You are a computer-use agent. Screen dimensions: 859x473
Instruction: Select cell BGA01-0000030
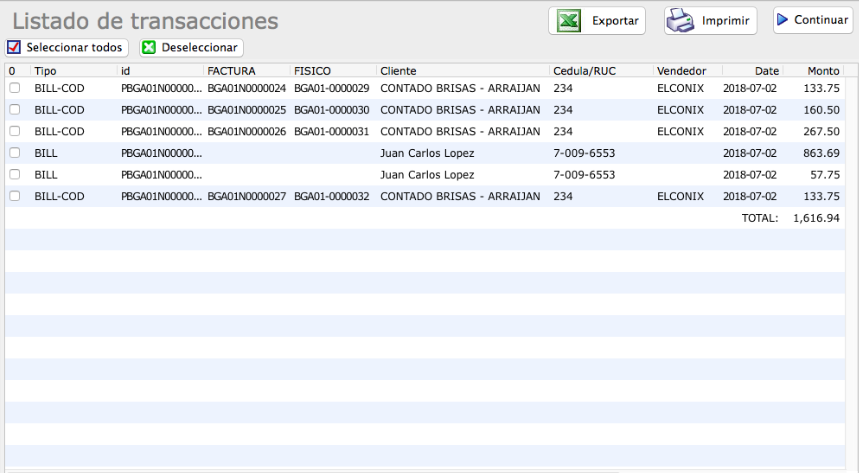coord(331,110)
